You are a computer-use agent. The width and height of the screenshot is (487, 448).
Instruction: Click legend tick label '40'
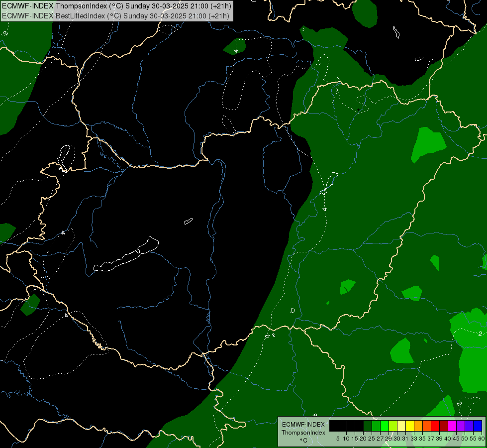click(448, 439)
